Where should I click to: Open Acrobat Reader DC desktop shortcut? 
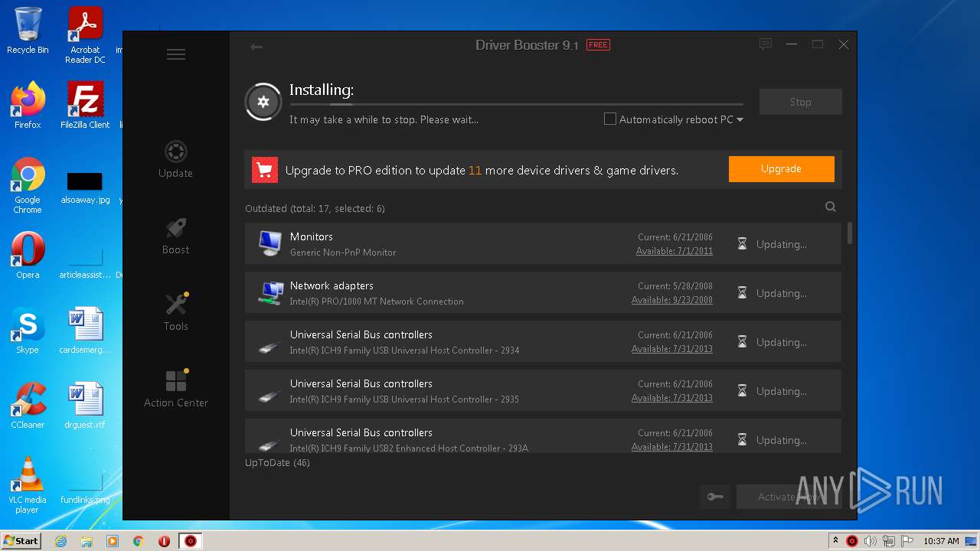pyautogui.click(x=85, y=34)
